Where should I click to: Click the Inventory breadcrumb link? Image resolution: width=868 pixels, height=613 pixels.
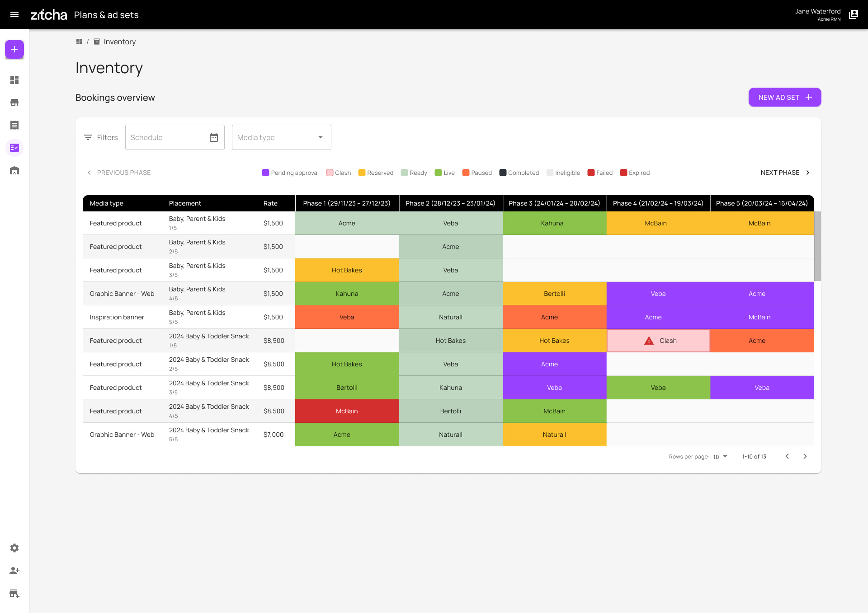120,42
